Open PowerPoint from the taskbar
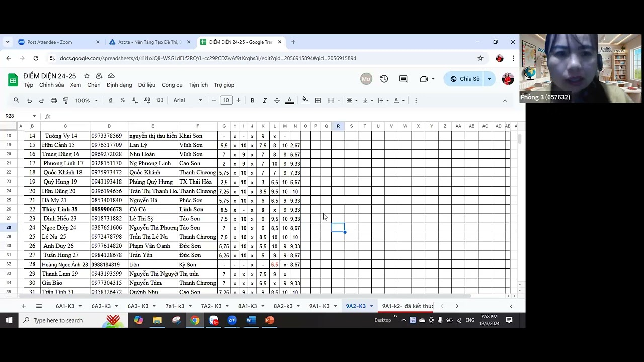644x362 pixels. (269, 320)
